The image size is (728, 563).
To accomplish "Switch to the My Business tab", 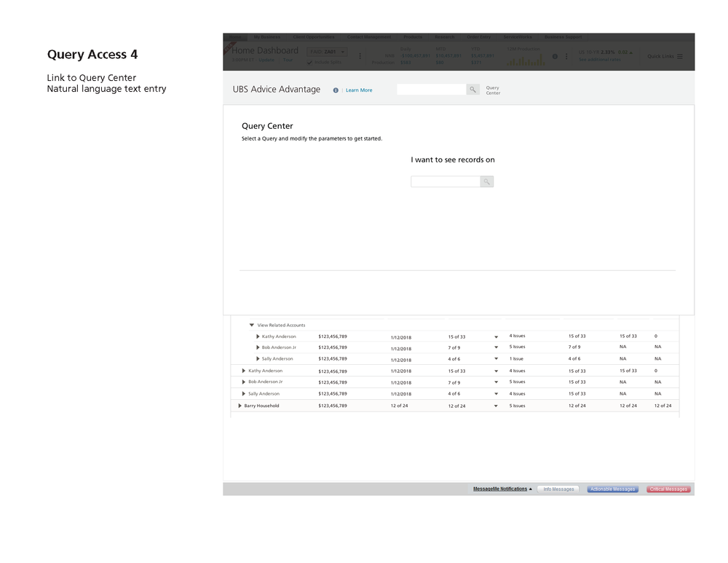I will click(267, 37).
